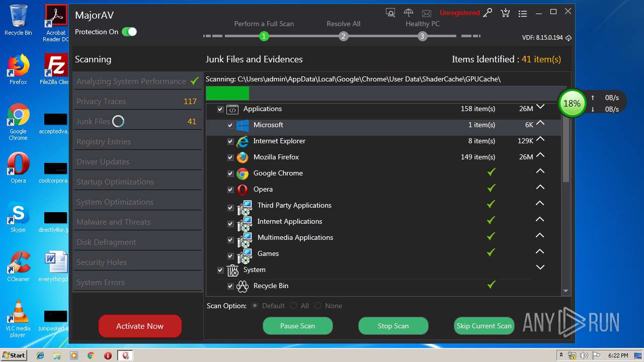Uncheck the Microsoft checkbox
Image resolution: width=644 pixels, height=362 pixels.
click(230, 125)
